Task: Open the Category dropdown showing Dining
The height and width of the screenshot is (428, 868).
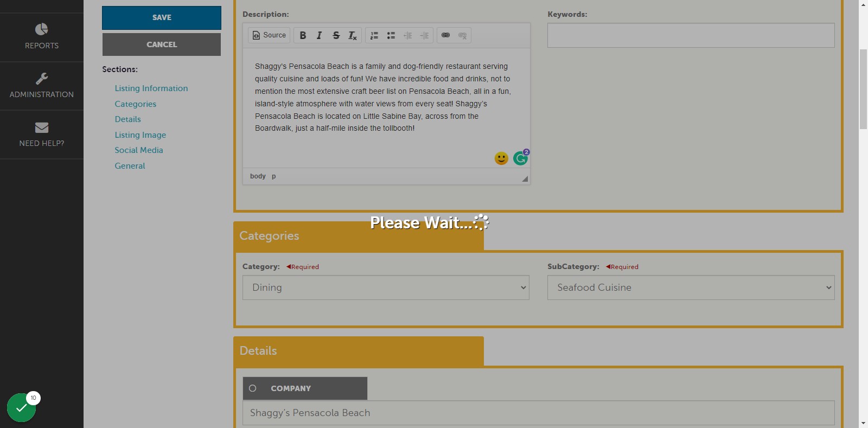Action: [386, 288]
